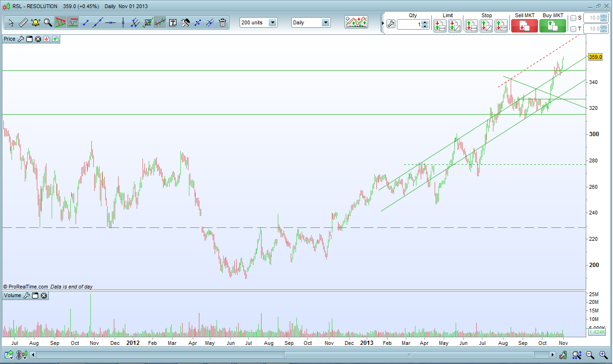Screen dimensions: 613x364
Task: Open the 200 units dropdown
Action: click(259, 22)
